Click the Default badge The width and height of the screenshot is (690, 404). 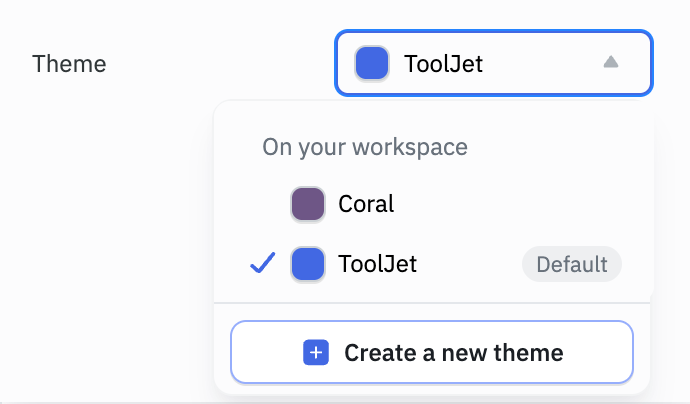tap(571, 265)
